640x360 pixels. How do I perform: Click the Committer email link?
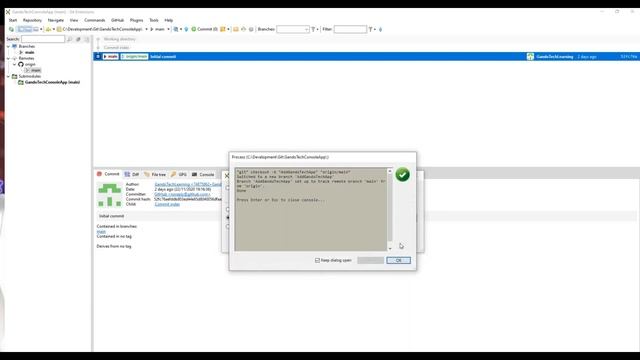[182, 194]
